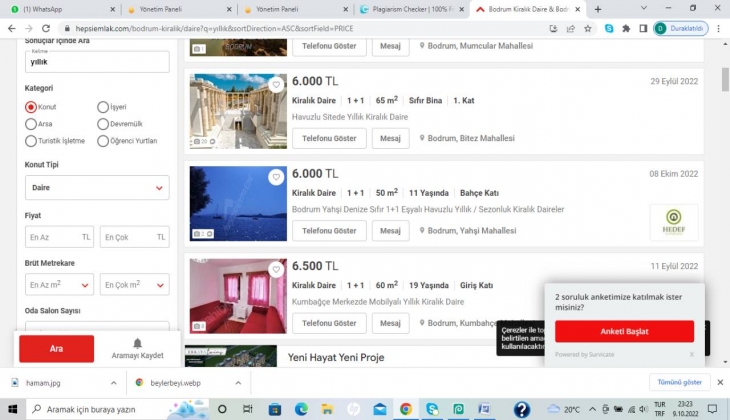Choose the İşyeri category option

pos(103,107)
